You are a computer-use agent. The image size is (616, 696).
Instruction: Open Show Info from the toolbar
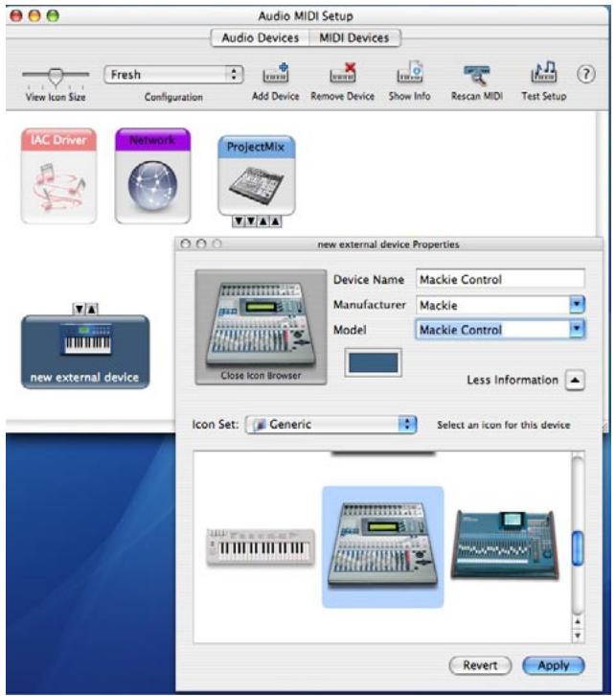(x=409, y=74)
